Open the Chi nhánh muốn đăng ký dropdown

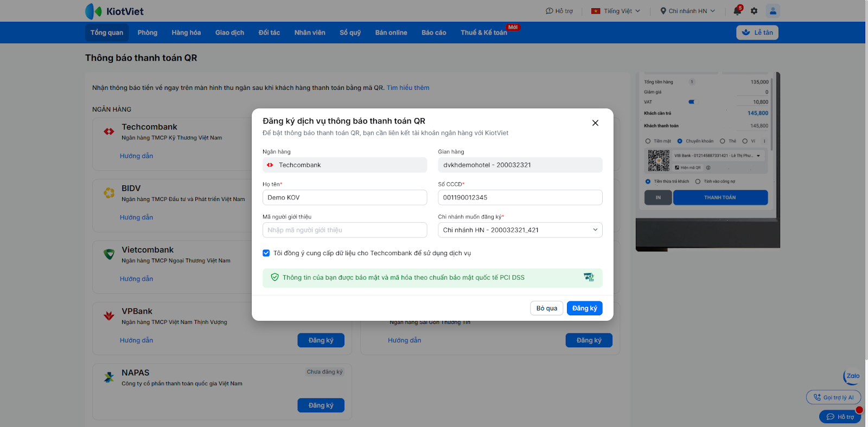520,230
